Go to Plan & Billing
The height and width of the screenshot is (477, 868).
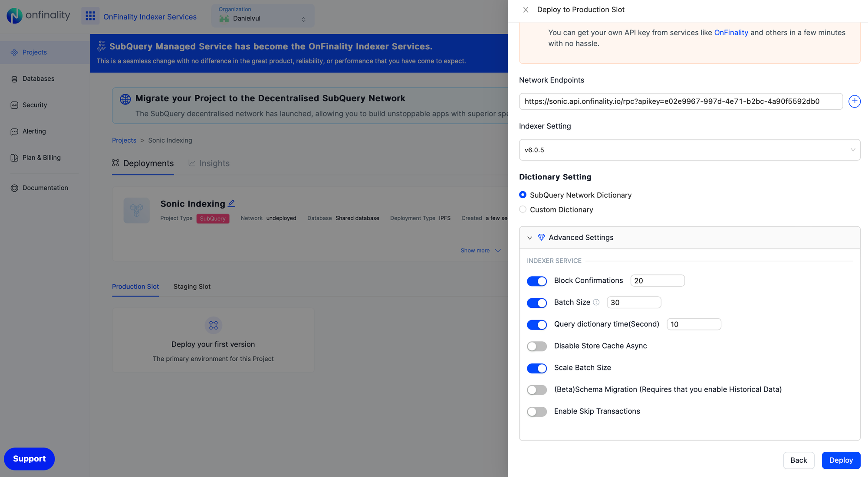(x=42, y=157)
